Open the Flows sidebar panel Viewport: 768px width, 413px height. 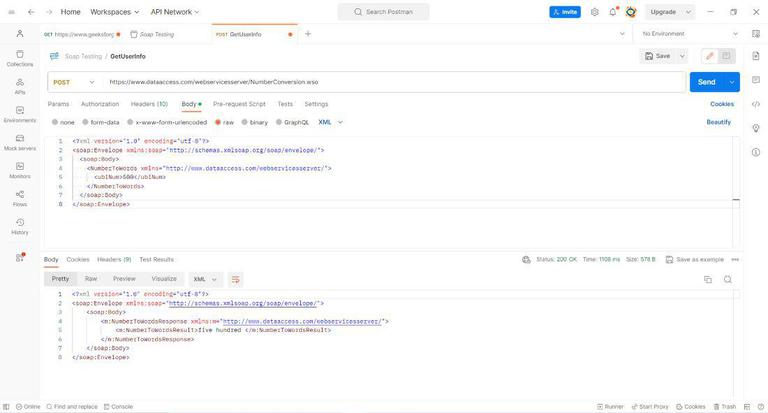[x=20, y=198]
